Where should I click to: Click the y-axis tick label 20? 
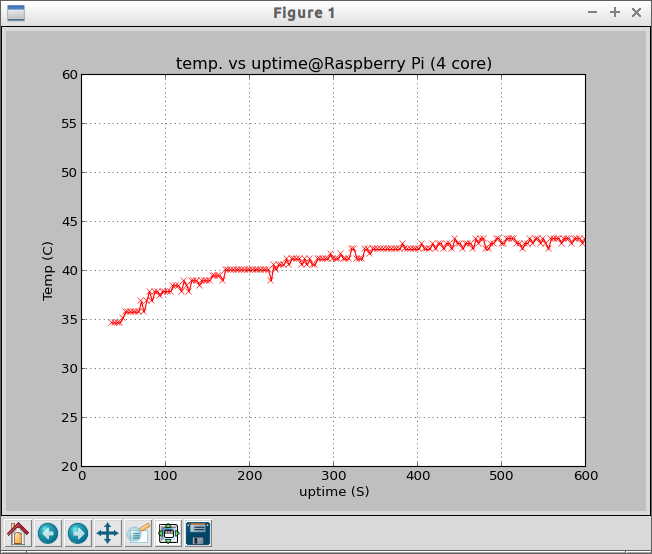point(69,467)
